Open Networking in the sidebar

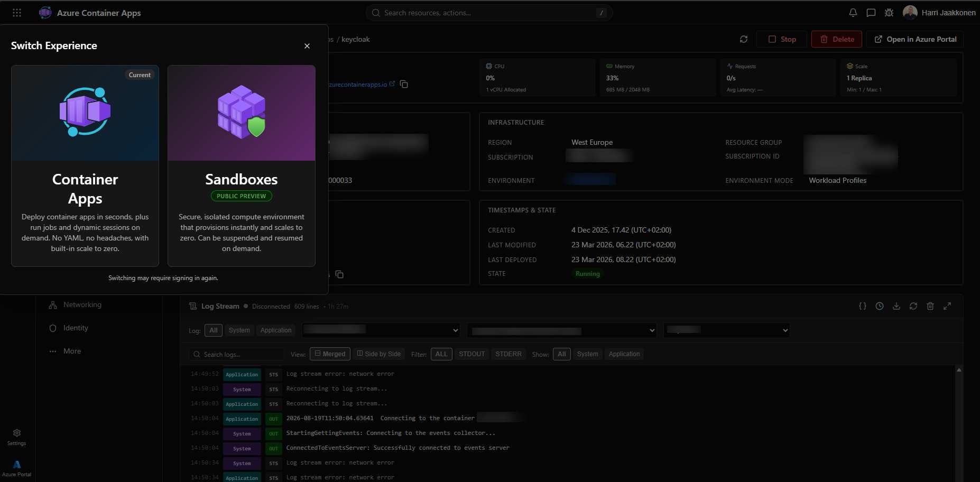coord(82,305)
